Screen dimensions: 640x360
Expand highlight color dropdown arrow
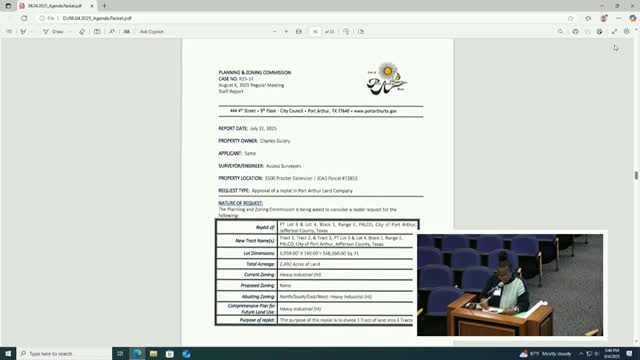(31, 31)
